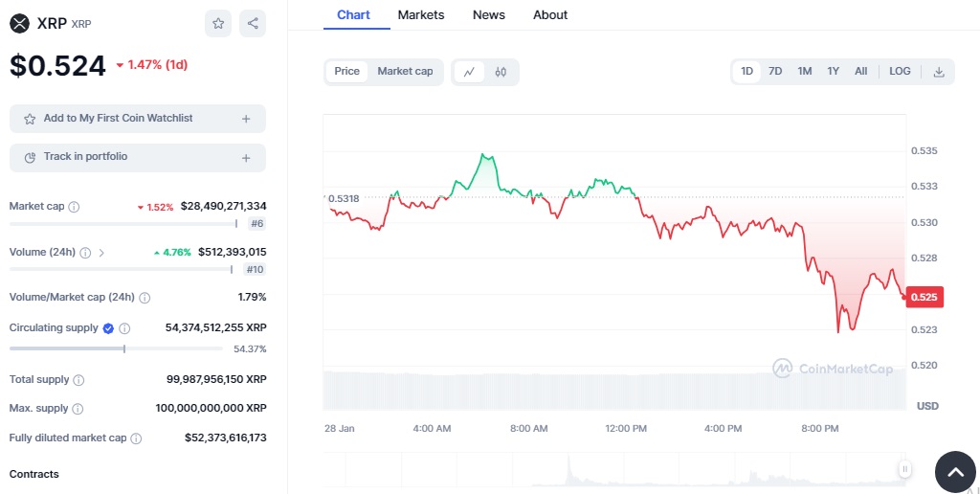
Task: Open Volume/Market cap info icon
Action: [145, 298]
